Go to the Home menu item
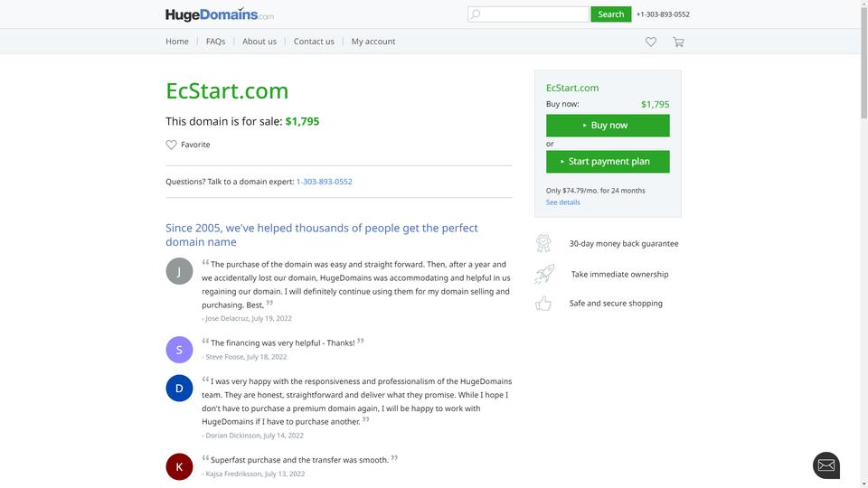Screen dimensions: 868x488 pos(177,42)
